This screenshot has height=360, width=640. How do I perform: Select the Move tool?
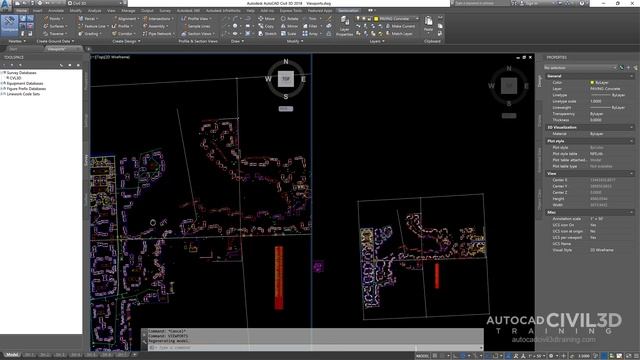pos(267,19)
